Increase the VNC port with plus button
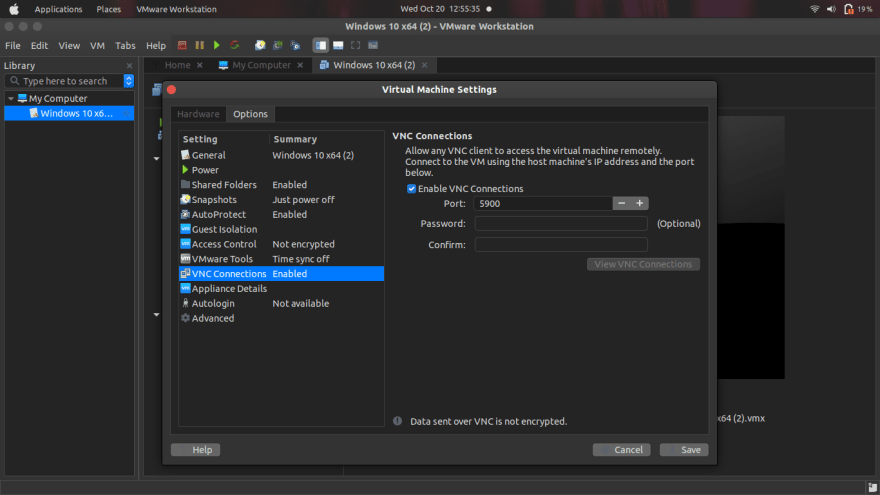880x495 pixels. tap(639, 203)
